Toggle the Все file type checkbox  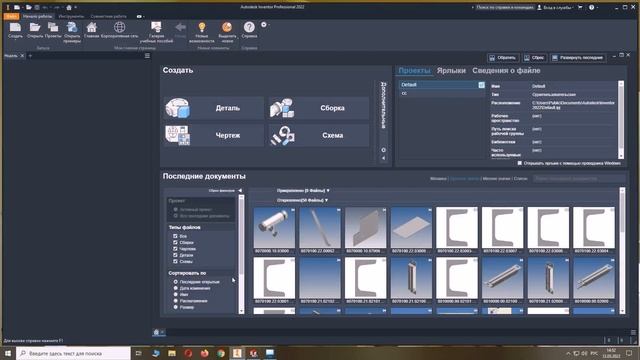coord(175,236)
